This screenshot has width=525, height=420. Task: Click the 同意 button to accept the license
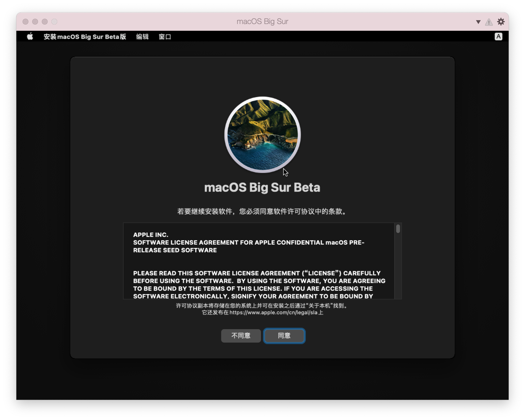[x=284, y=336]
